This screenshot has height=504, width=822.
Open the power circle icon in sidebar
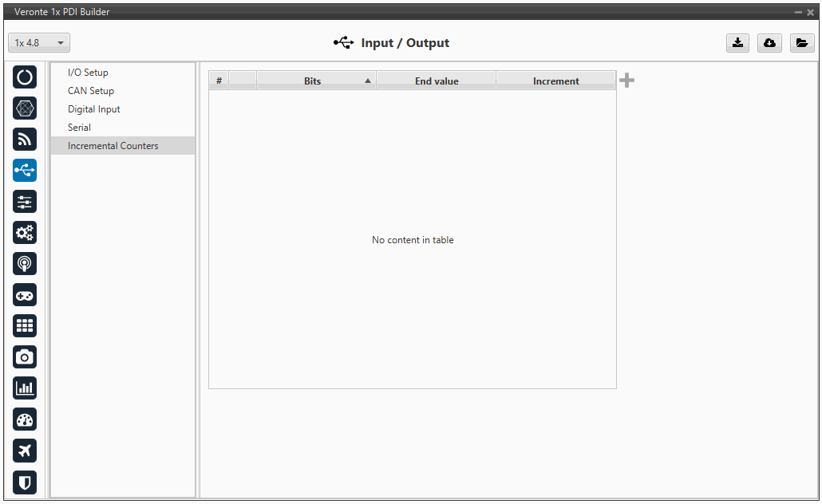point(25,77)
